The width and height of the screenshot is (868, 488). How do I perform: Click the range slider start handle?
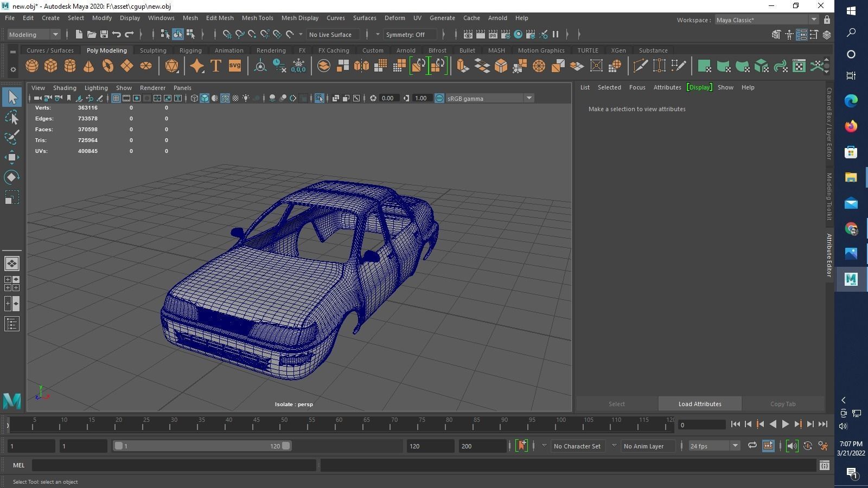click(x=118, y=446)
